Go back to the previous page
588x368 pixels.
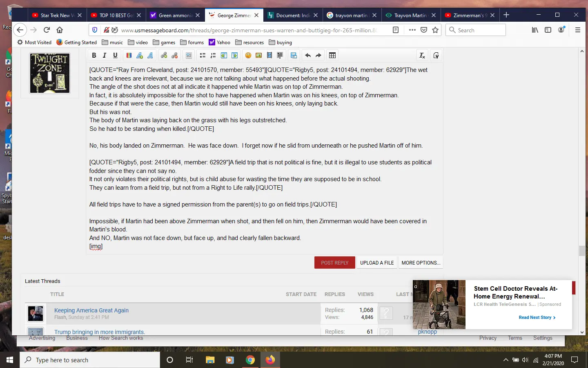click(20, 30)
